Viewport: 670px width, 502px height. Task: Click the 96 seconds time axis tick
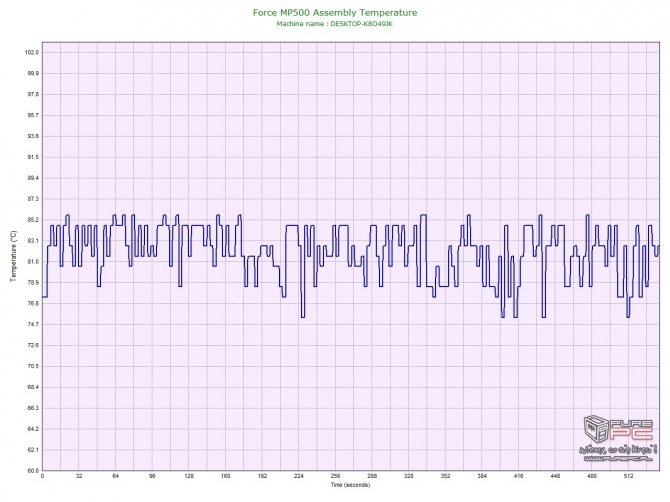click(152, 476)
